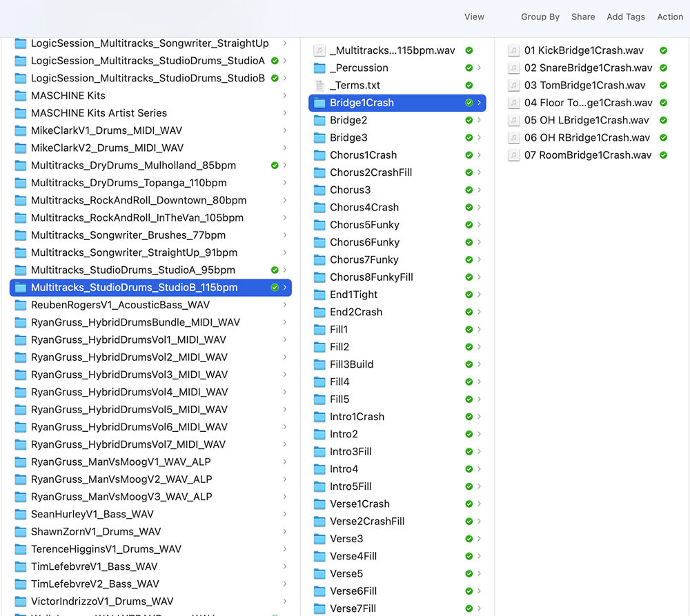
Task: Click the green sync checkmark beside 03 TomBridge1Crash.wav
Action: tap(663, 86)
